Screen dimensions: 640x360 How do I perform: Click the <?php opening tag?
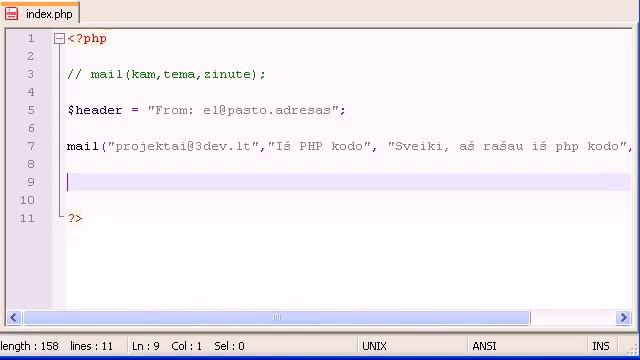87,39
